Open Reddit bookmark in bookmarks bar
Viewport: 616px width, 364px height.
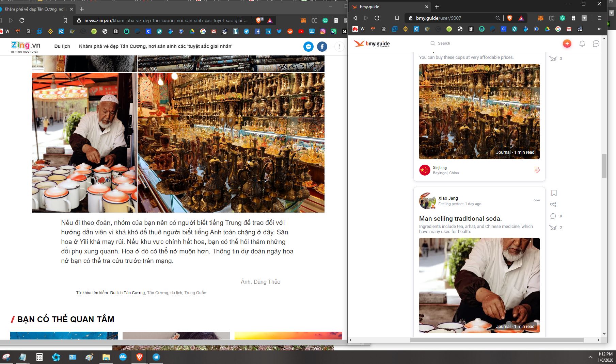(x=290, y=31)
